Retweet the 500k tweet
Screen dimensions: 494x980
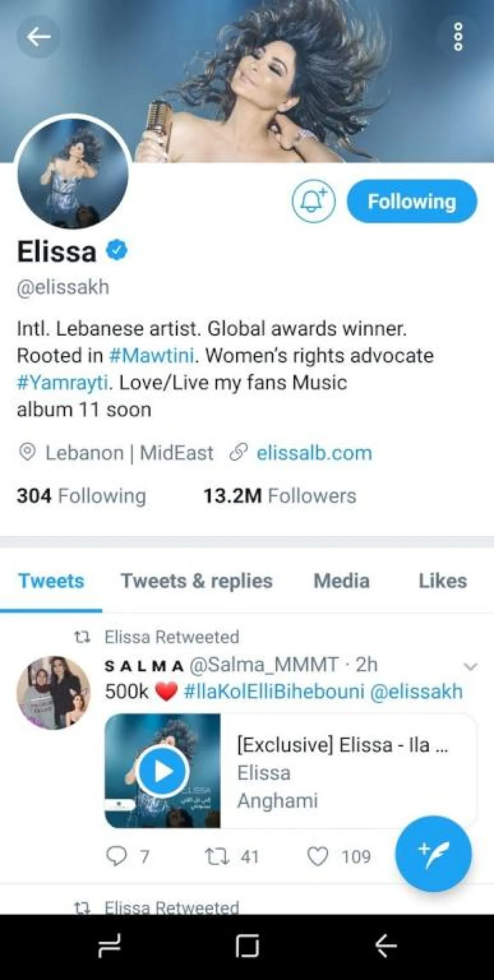pyautogui.click(x=216, y=857)
